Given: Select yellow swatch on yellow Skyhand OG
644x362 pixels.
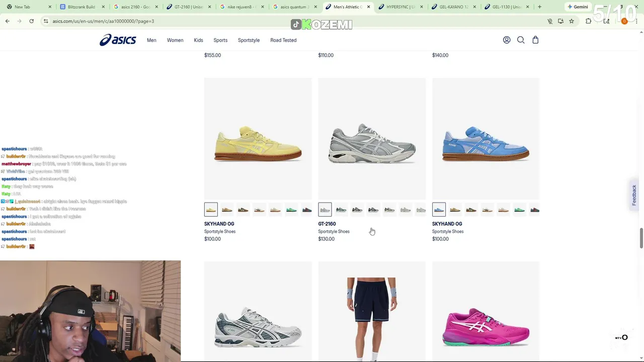Looking at the screenshot, I should tap(211, 210).
